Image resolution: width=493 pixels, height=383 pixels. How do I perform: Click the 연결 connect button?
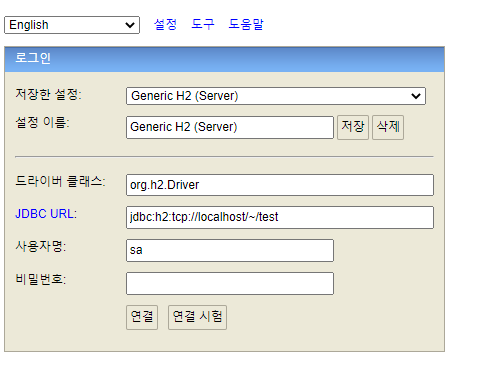(142, 317)
